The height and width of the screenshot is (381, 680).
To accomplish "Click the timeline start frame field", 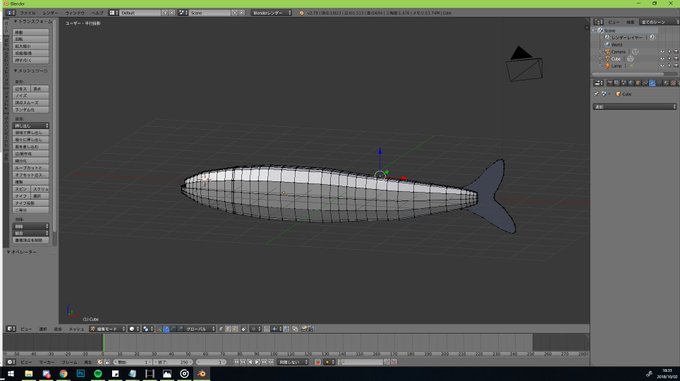I will (132, 362).
